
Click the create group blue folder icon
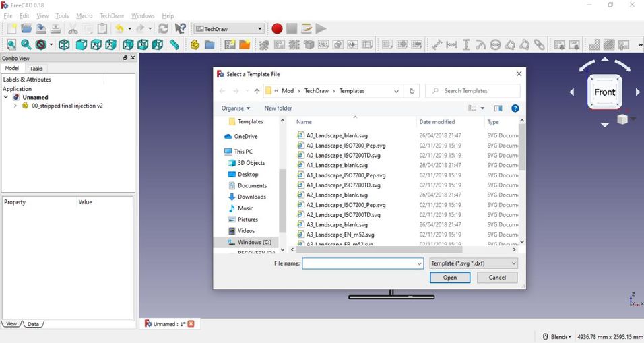[210, 44]
